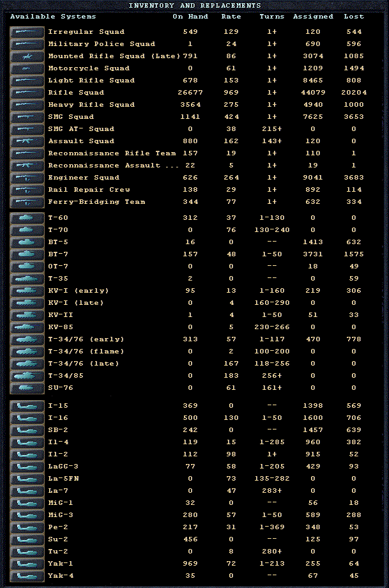
Task: Click the Rail Repair Crew label
Action: [x=89, y=190]
